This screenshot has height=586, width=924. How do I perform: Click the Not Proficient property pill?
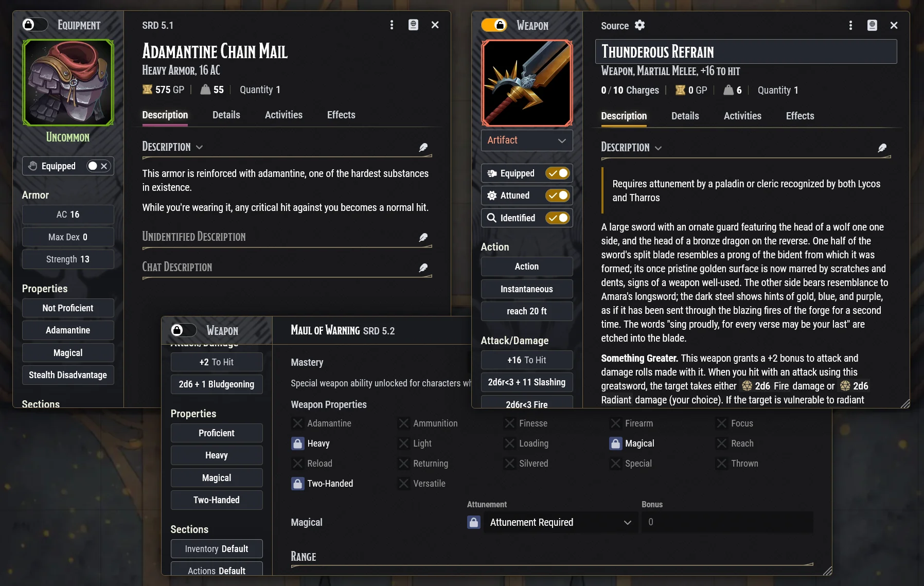coord(68,308)
